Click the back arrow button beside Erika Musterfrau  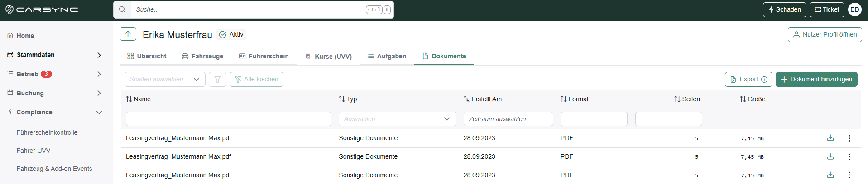click(x=128, y=34)
